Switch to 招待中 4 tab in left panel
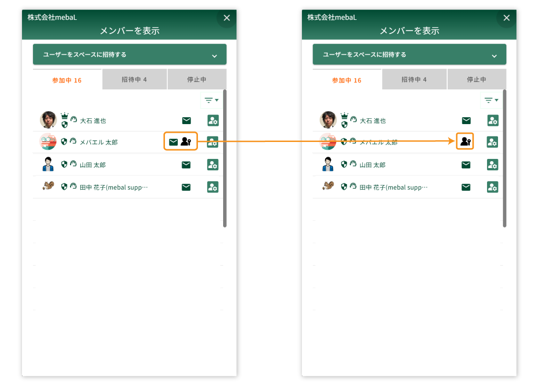553x392 pixels. click(x=134, y=80)
